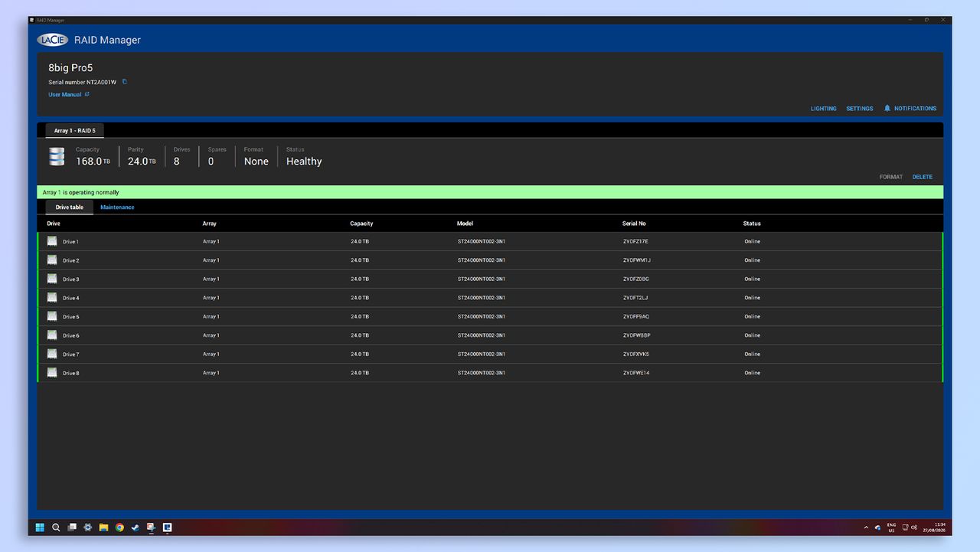The width and height of the screenshot is (980, 552).
Task: Click the Drive 5 disk icon
Action: pyautogui.click(x=52, y=316)
